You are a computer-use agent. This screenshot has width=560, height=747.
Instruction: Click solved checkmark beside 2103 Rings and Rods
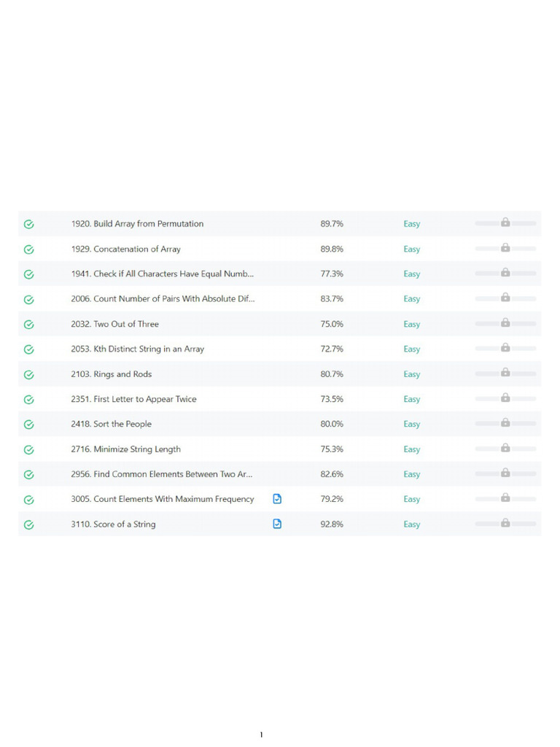[29, 375]
